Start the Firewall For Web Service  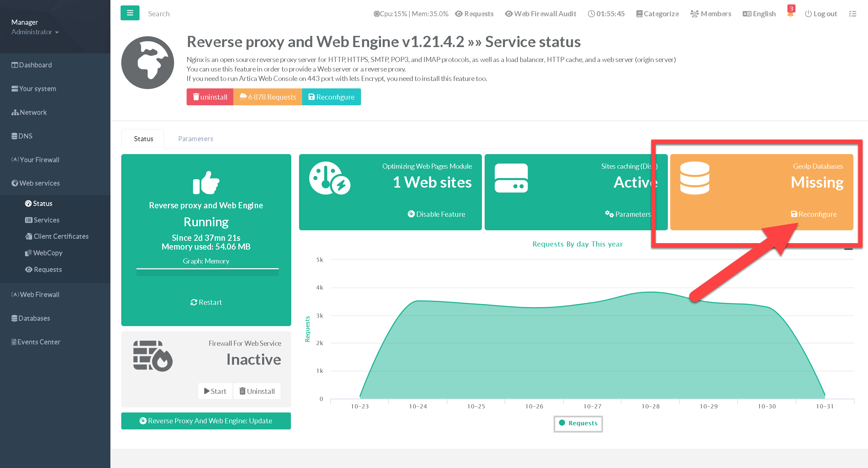(x=215, y=391)
